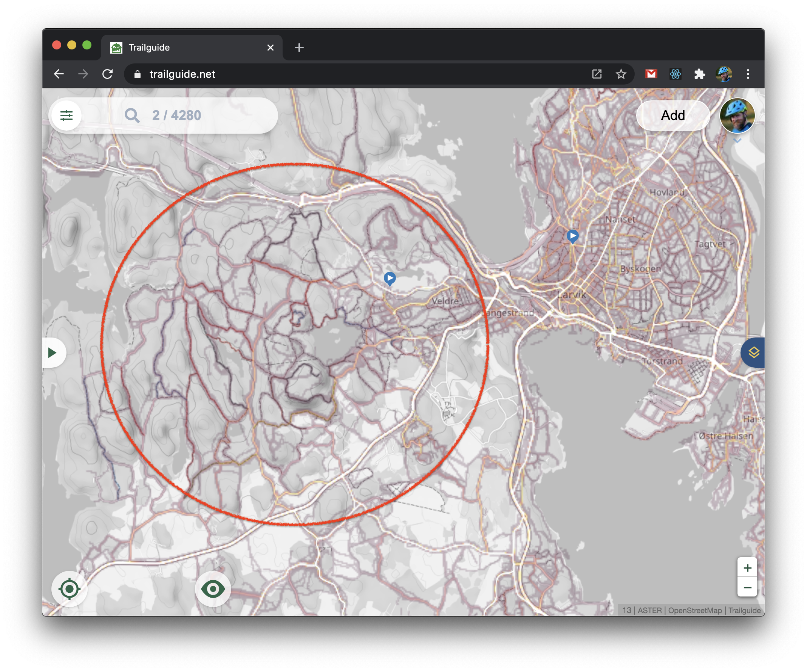
Task: Go forward in browser history
Action: click(x=83, y=74)
